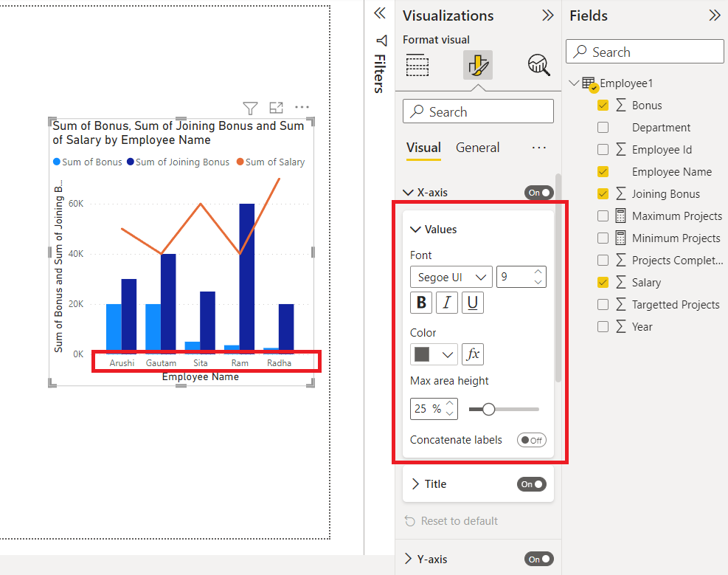This screenshot has width=728, height=575.
Task: Click the Maximum Projects calculator icon
Action: coord(620,216)
